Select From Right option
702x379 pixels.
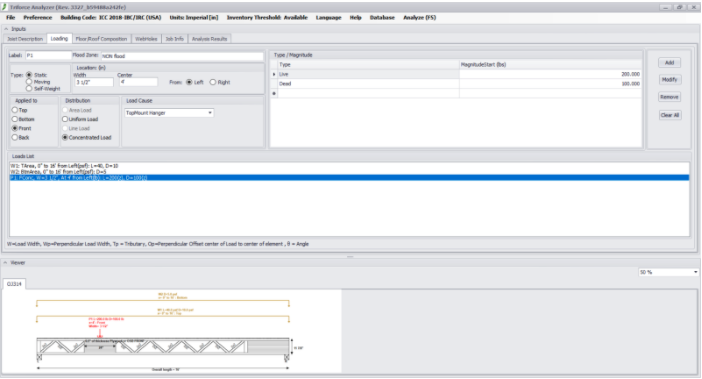213,82
